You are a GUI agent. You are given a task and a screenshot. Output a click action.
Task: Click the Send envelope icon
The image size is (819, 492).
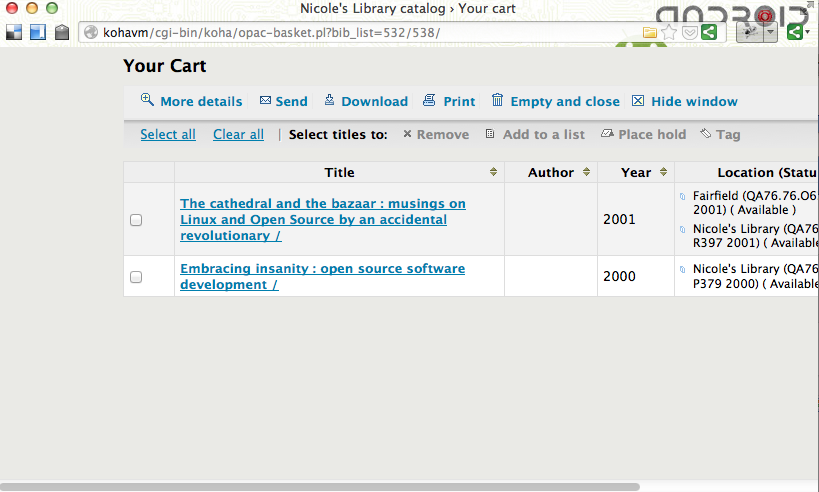[265, 100]
